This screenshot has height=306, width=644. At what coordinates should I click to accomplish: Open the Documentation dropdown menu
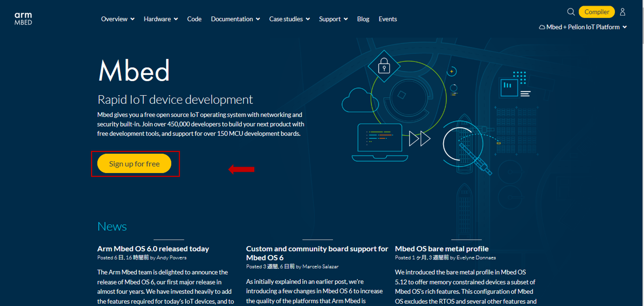235,19
